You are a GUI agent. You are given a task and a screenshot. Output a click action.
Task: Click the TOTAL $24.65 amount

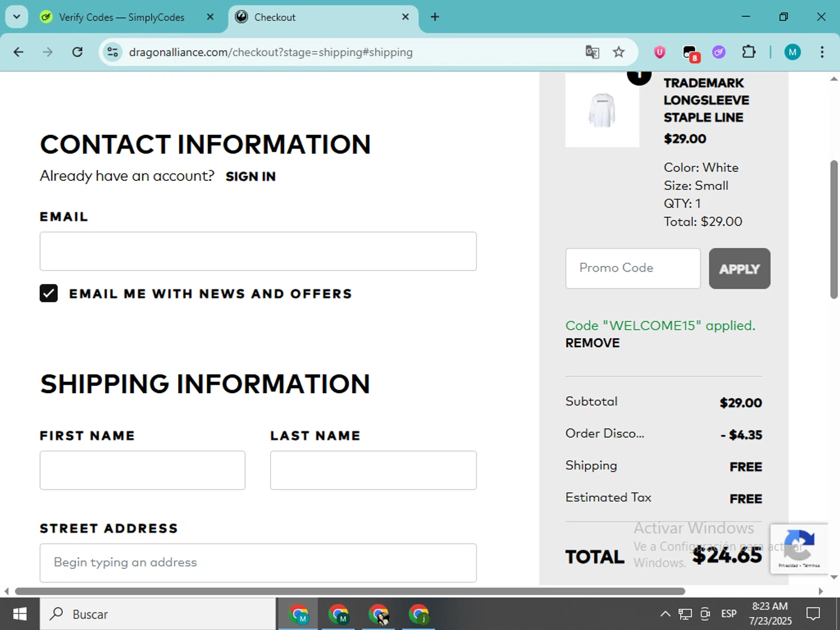[x=727, y=556]
